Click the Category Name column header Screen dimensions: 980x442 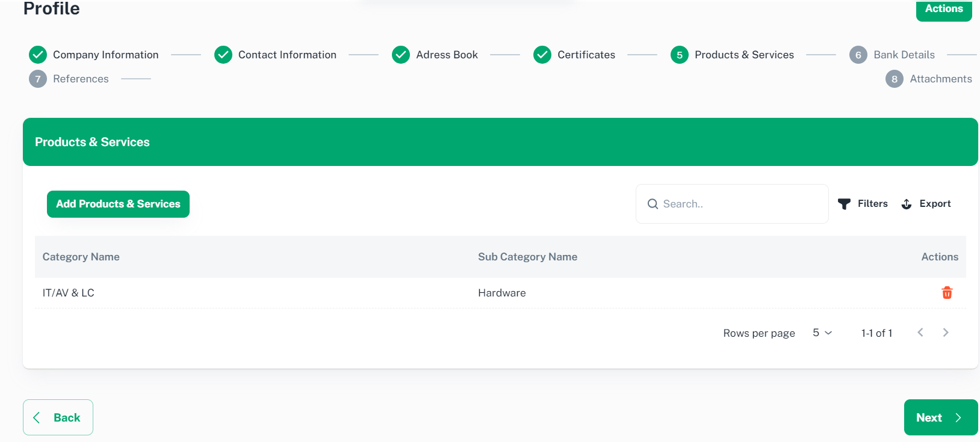coord(81,257)
